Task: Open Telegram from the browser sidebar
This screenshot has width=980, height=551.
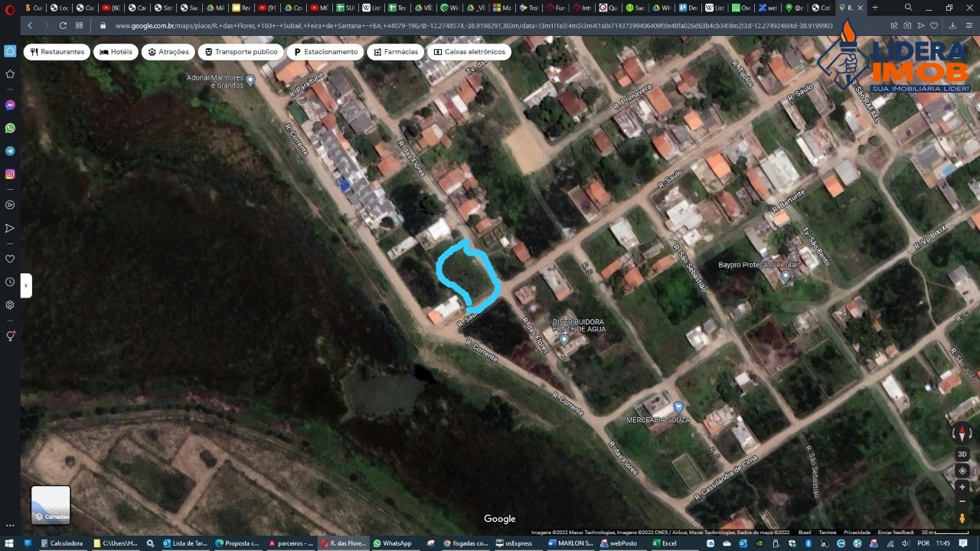Action: 10,151
